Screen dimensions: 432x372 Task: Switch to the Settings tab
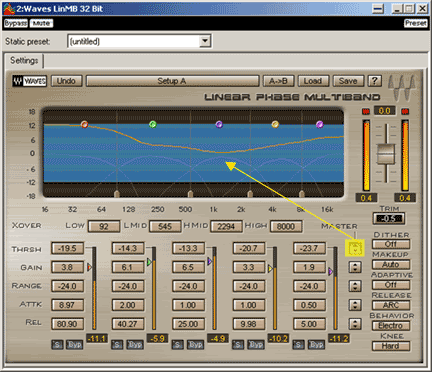click(24, 61)
